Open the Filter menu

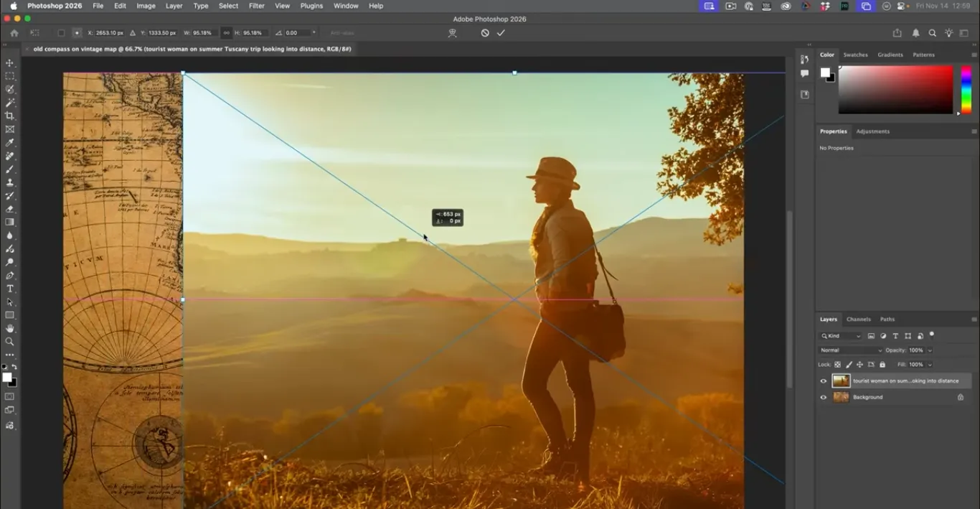(x=256, y=6)
